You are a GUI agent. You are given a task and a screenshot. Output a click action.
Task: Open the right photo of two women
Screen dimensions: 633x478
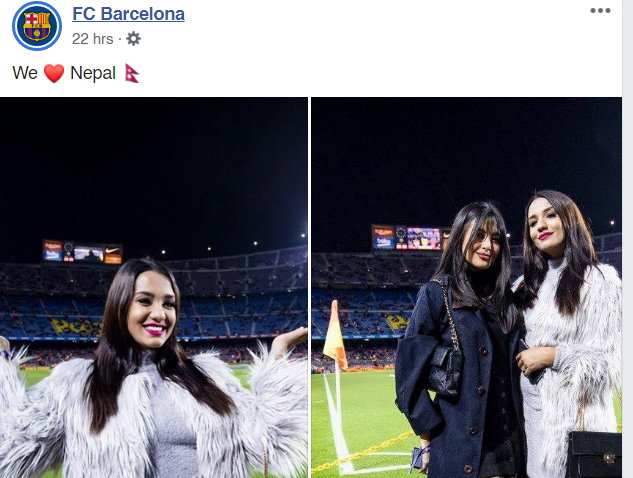466,287
